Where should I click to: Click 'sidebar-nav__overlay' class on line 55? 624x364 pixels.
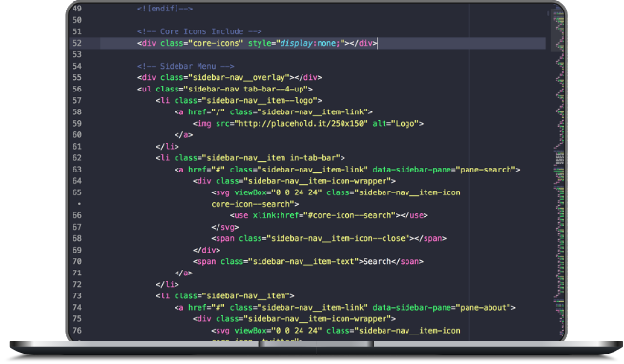pyautogui.click(x=239, y=77)
